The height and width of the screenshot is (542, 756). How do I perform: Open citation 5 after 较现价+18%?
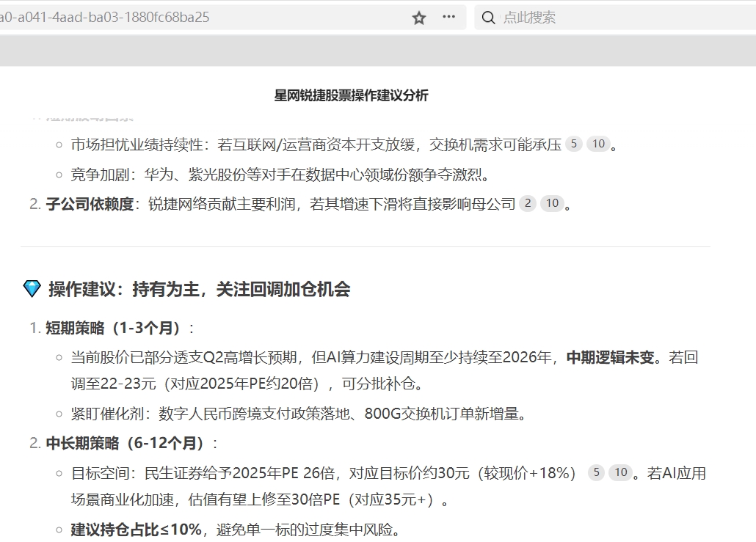click(596, 472)
